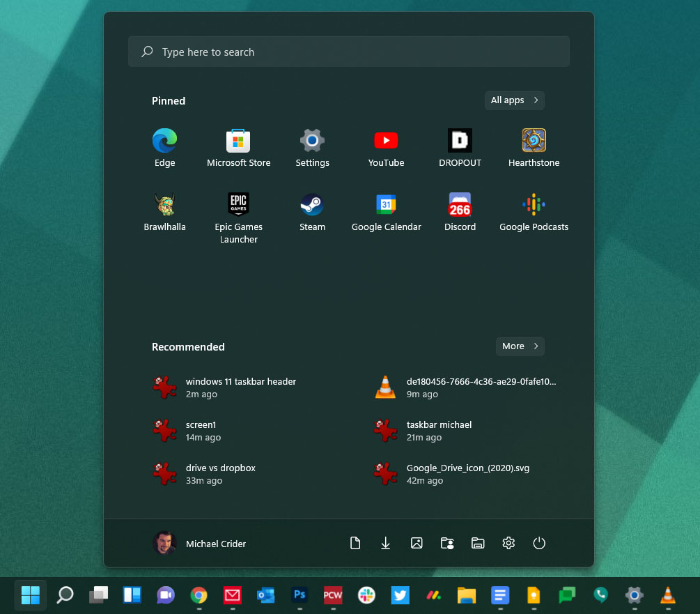The image size is (700, 614).
Task: Open recommended 'Google_Drive_icon_(2020).svg' file
Action: (x=452, y=474)
